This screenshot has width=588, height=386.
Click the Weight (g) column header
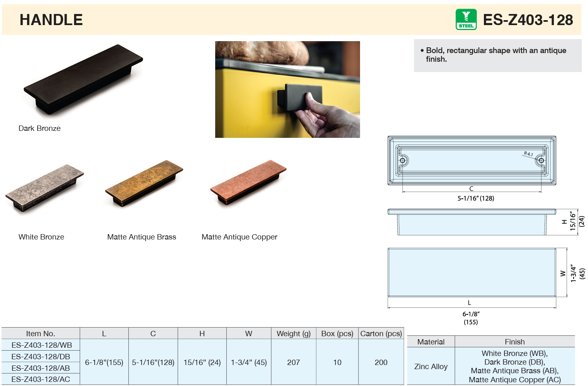tap(293, 334)
